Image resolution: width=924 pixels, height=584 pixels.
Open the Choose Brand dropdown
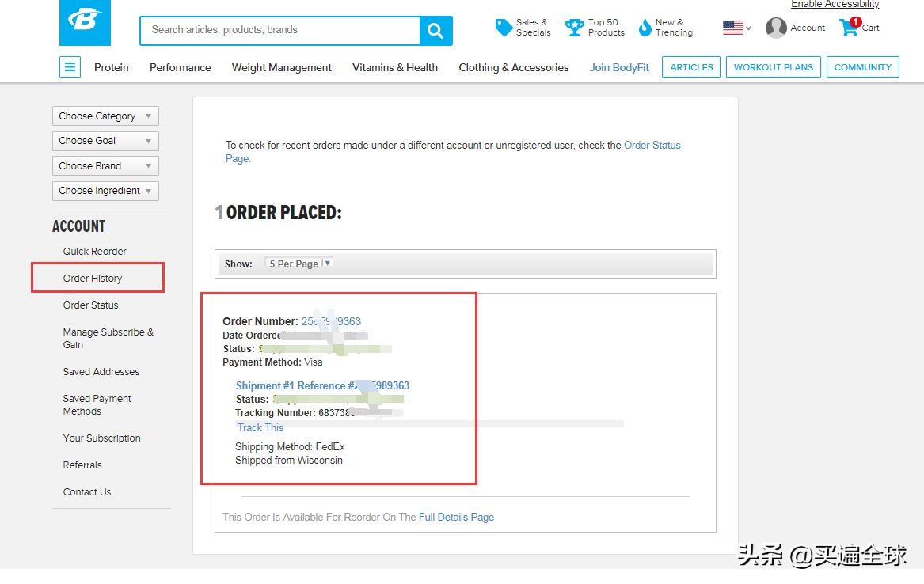pos(105,166)
